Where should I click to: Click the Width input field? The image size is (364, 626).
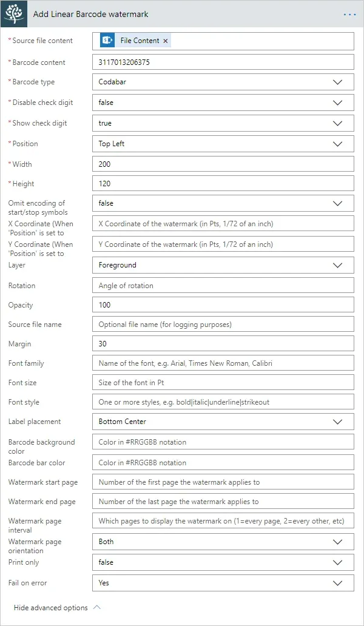coord(223,164)
